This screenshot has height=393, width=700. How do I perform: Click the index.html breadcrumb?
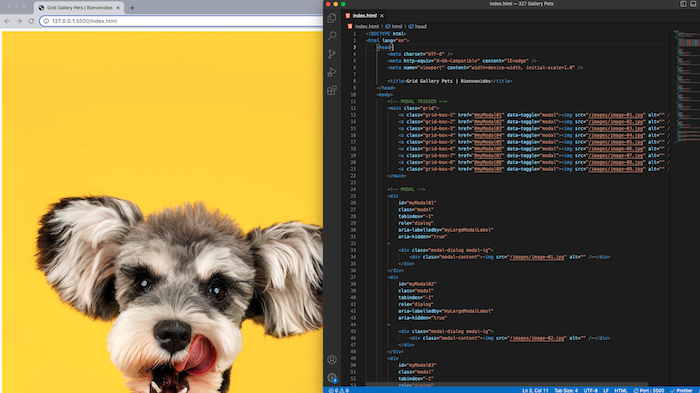[x=366, y=26]
